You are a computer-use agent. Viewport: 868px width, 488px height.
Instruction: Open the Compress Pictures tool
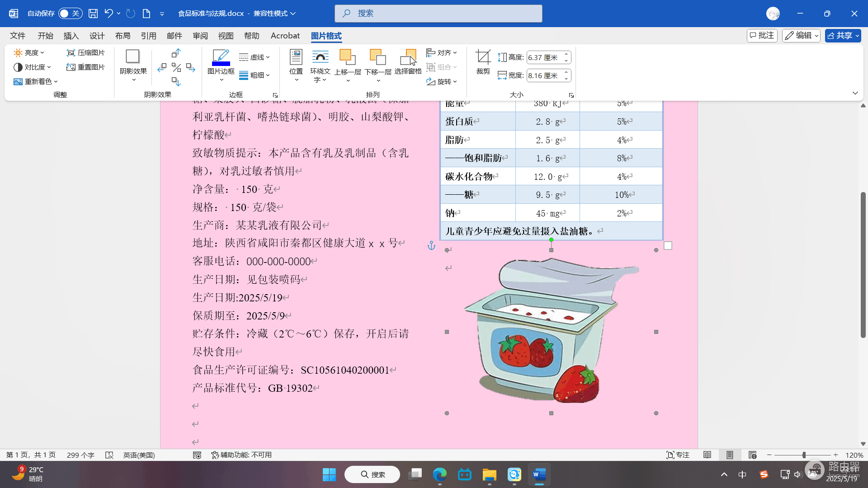85,53
